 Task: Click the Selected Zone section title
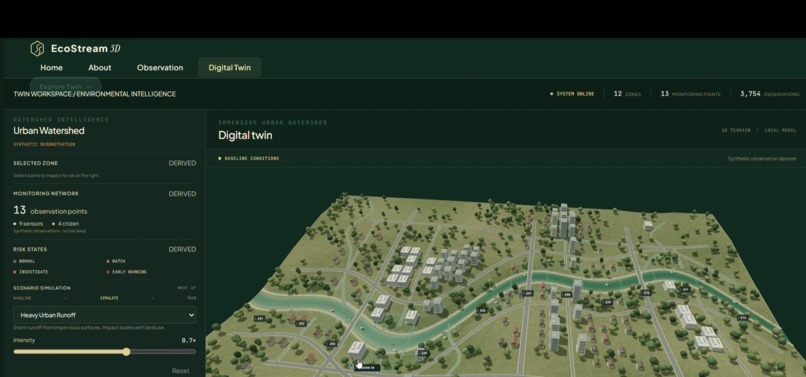click(35, 163)
